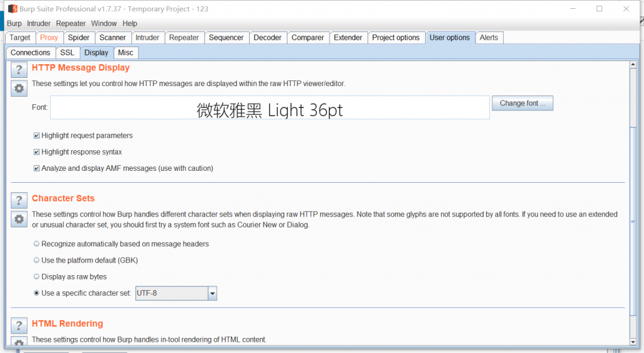This screenshot has height=353, width=644.
Task: Disable Highlight request parameters checkbox
Action: point(36,136)
